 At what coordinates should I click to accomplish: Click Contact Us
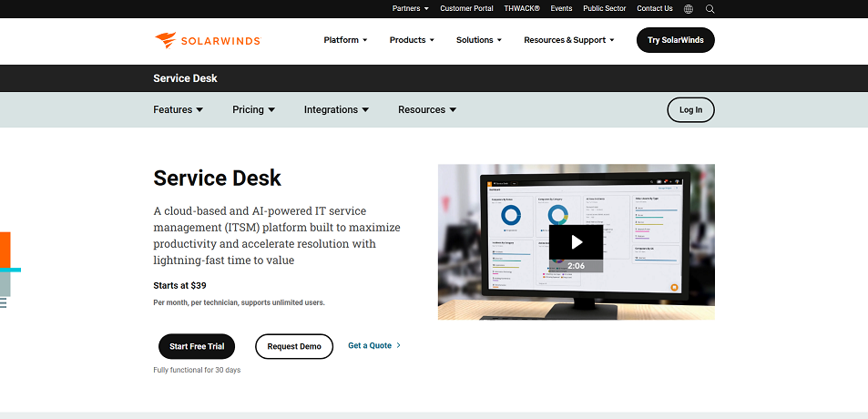click(x=655, y=8)
